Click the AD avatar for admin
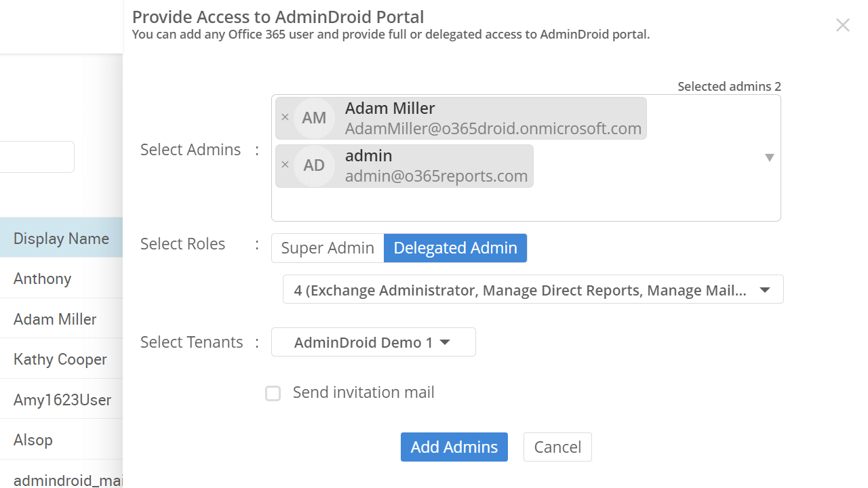This screenshot has width=868, height=488. pyautogui.click(x=314, y=165)
